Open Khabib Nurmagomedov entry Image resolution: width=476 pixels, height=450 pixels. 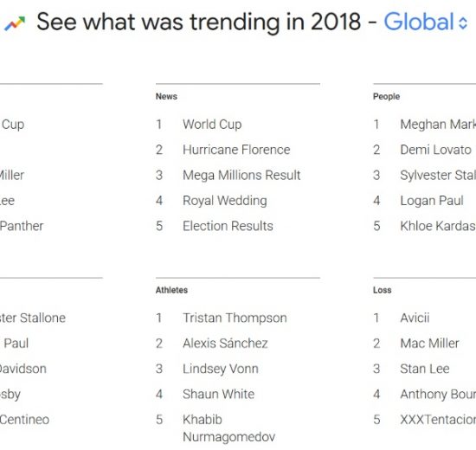click(x=228, y=428)
